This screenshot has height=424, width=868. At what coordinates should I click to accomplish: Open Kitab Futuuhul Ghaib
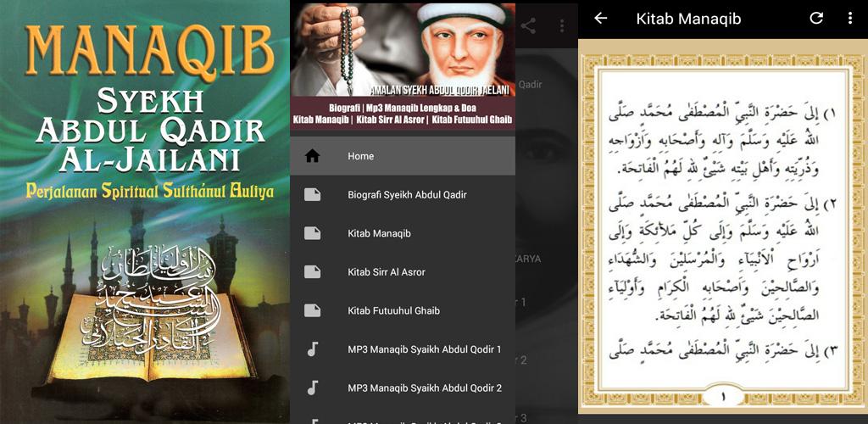[403, 310]
